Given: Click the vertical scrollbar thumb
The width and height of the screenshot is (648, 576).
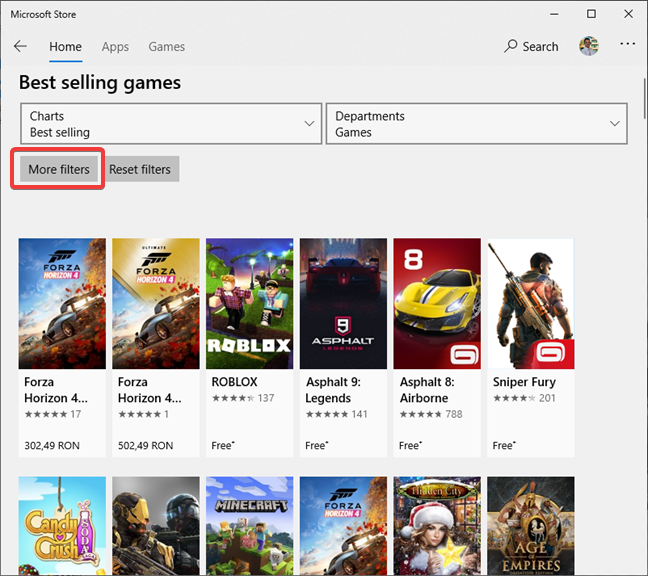Looking at the screenshot, I should (644, 98).
